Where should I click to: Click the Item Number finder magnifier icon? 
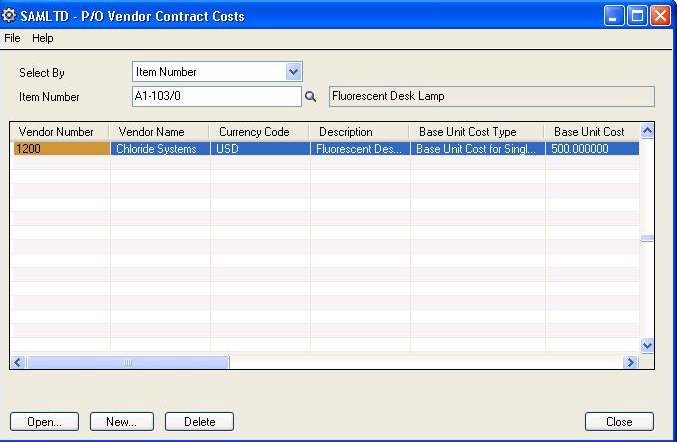tap(310, 97)
